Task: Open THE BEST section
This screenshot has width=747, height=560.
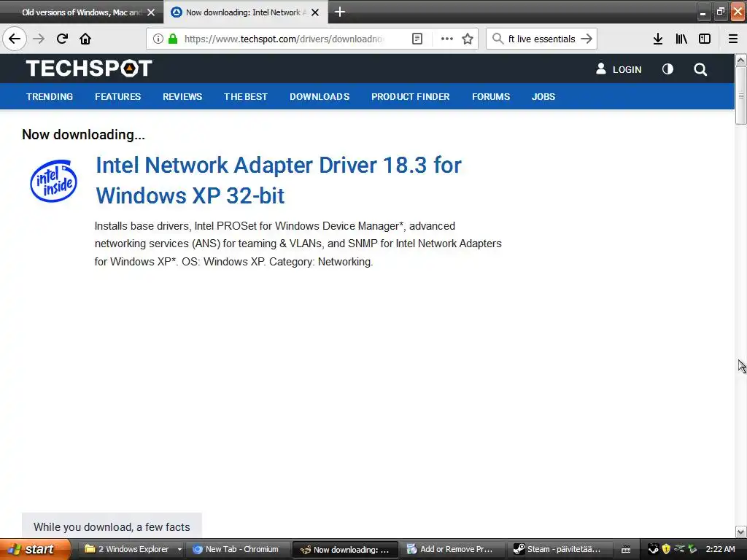Action: click(x=246, y=97)
